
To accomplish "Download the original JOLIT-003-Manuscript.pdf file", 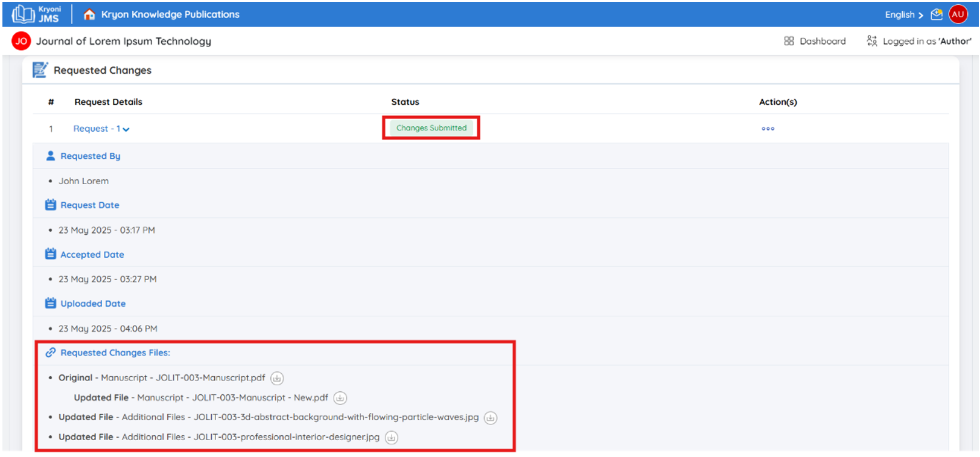I will coord(277,379).
